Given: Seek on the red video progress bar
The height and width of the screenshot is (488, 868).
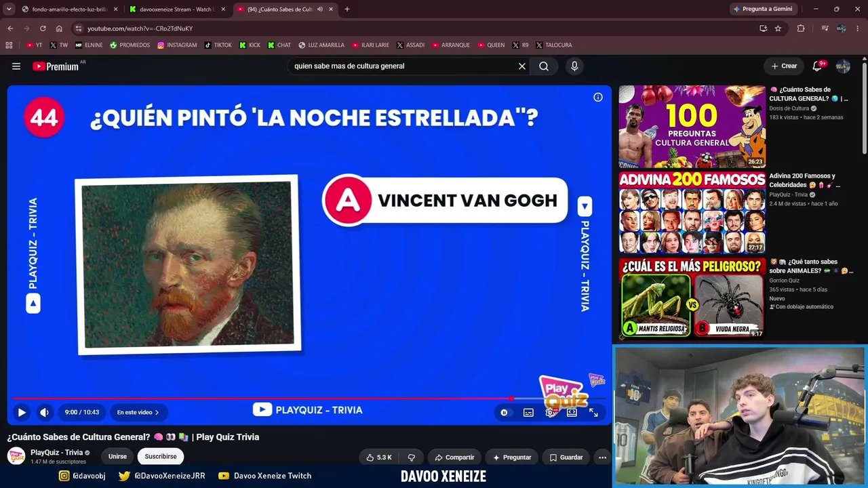Looking at the screenshot, I should pyautogui.click(x=309, y=399).
